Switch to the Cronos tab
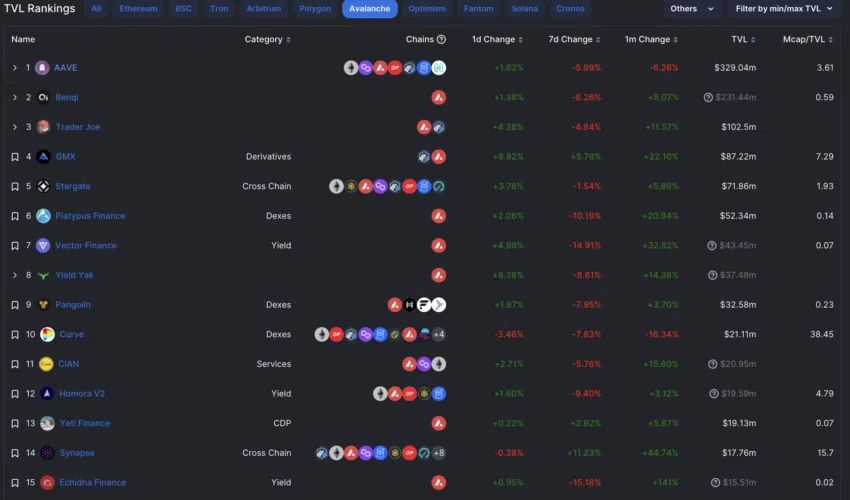The width and height of the screenshot is (850, 500). 570,9
